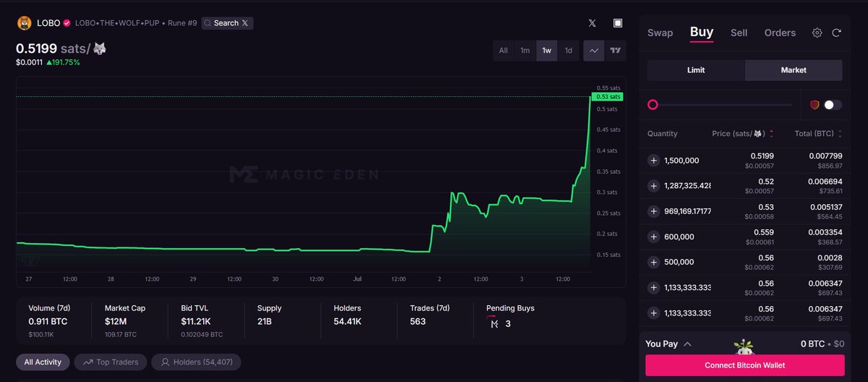Image resolution: width=868 pixels, height=382 pixels.
Task: Select the Limit order type
Action: pos(696,70)
